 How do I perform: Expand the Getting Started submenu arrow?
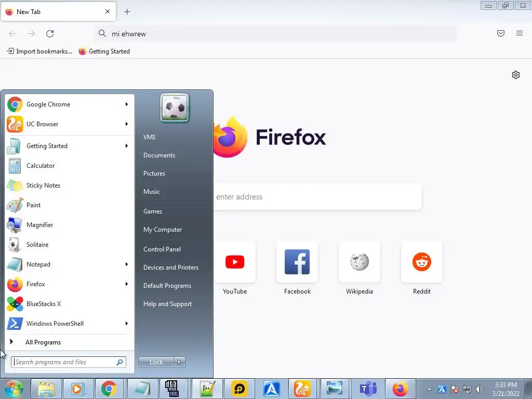tap(127, 145)
